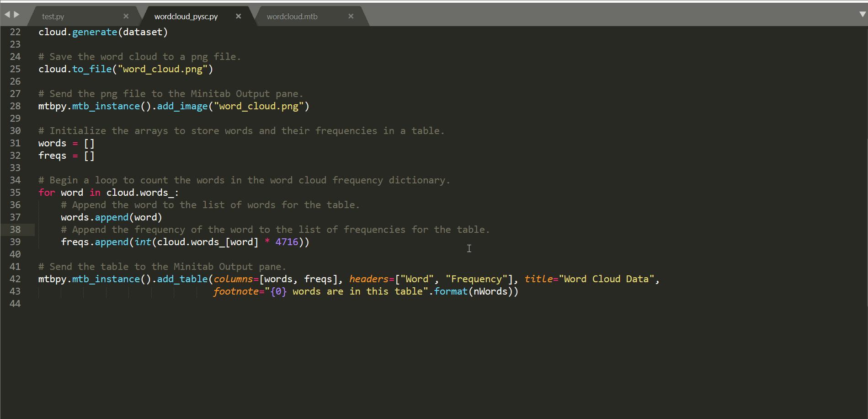Close the wordcloud.mtb tab
This screenshot has height=419, width=868.
pos(351,16)
